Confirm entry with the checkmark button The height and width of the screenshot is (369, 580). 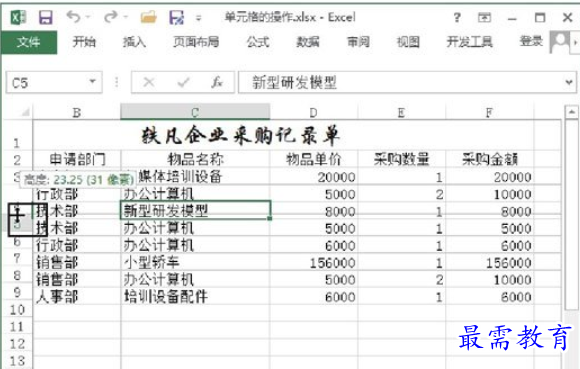tap(183, 82)
